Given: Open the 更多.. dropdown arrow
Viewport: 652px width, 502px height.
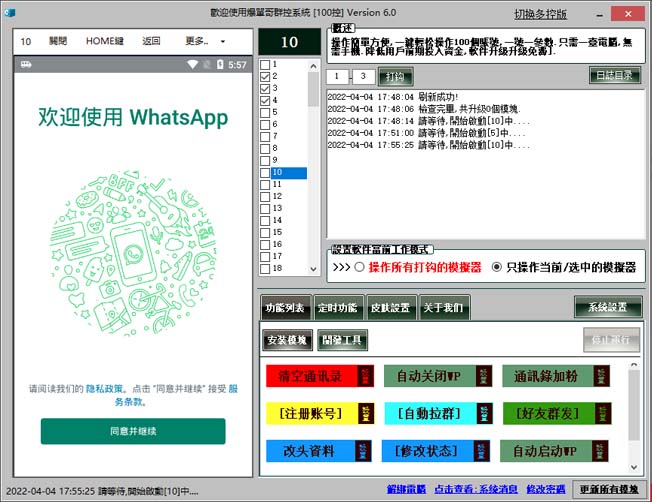Looking at the screenshot, I should (x=223, y=42).
